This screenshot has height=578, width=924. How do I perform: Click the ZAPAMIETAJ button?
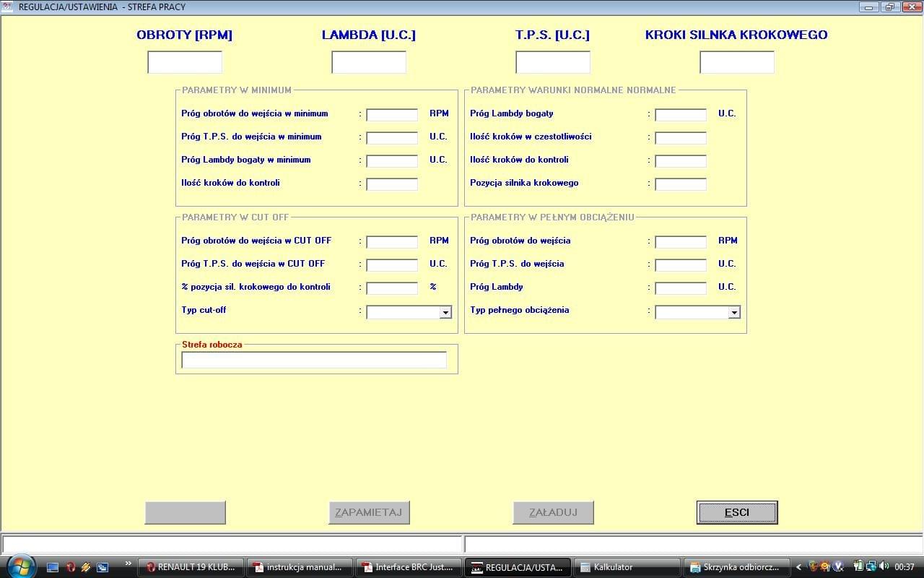point(369,512)
